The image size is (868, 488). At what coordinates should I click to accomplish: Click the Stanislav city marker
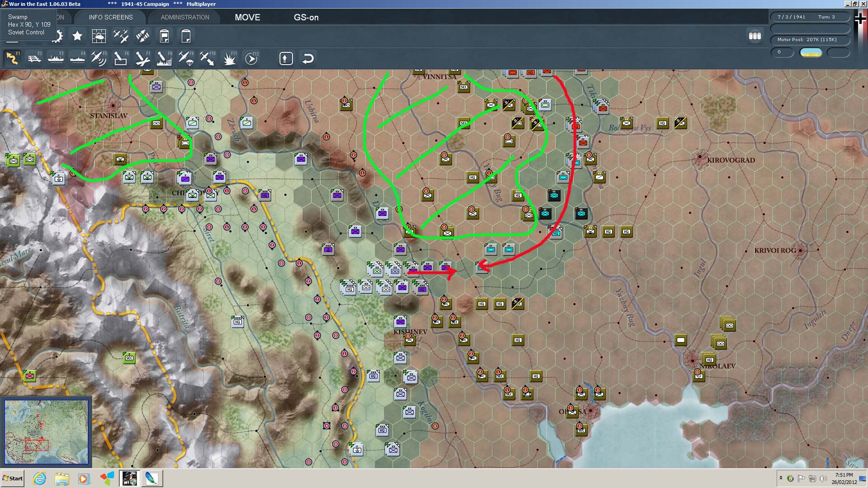[113, 106]
